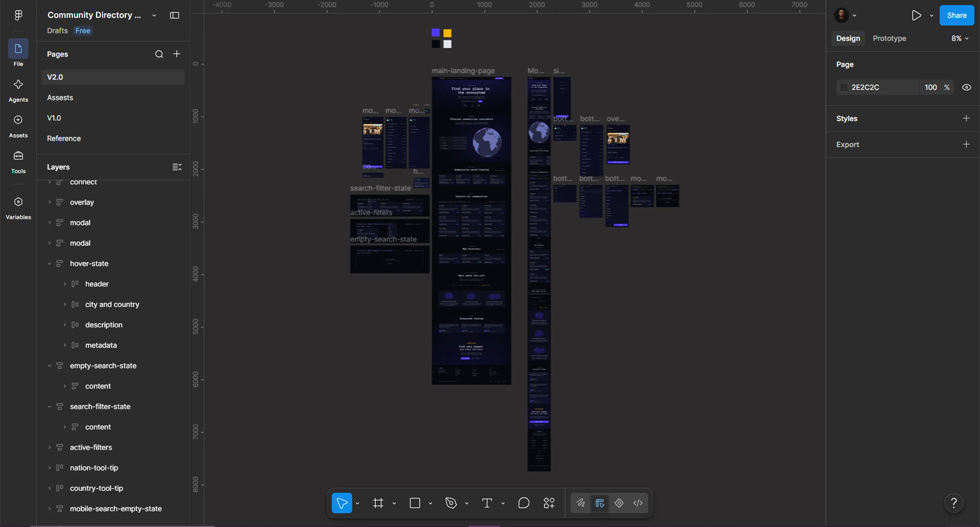Expand the nation-tool-tip layer
980x527 pixels.
pyautogui.click(x=49, y=468)
